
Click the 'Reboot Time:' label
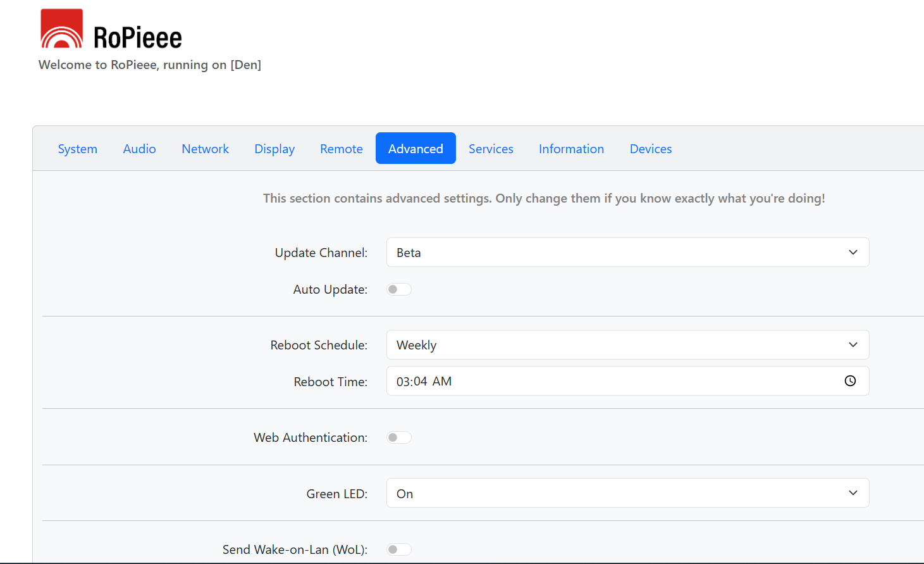[331, 382]
